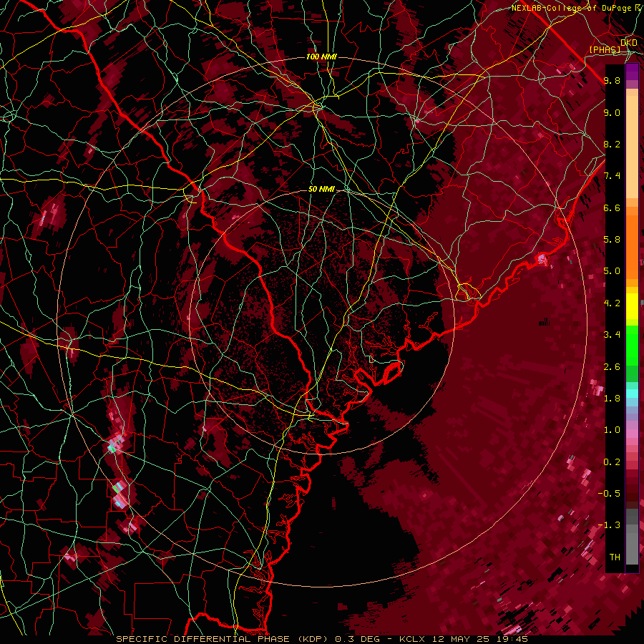The height and width of the screenshot is (644, 644).
Task: Click the -1.3 legend value
Action: [609, 525]
